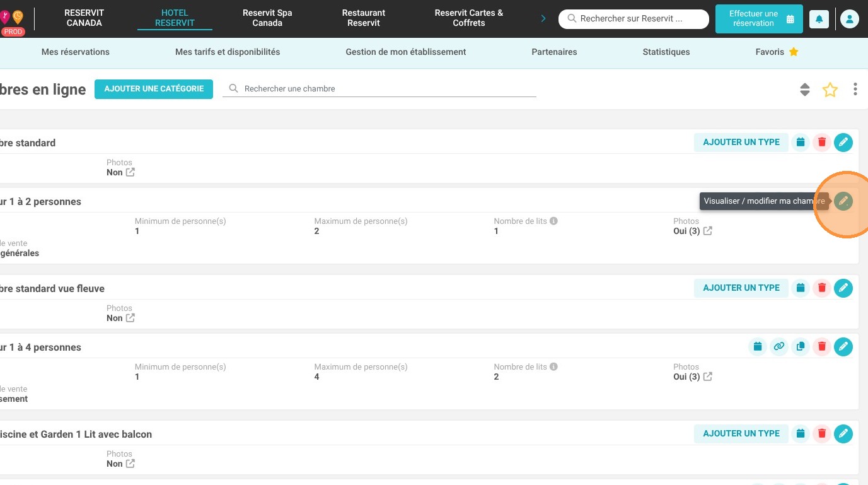Image resolution: width=868 pixels, height=485 pixels.
Task: Click 'Effectuer une réservation' button
Action: pyautogui.click(x=759, y=19)
